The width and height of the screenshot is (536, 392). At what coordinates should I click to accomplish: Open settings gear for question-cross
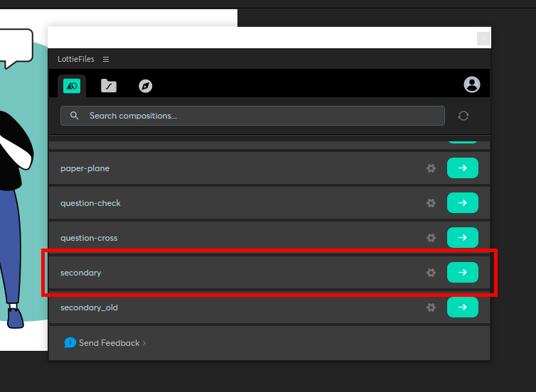431,238
